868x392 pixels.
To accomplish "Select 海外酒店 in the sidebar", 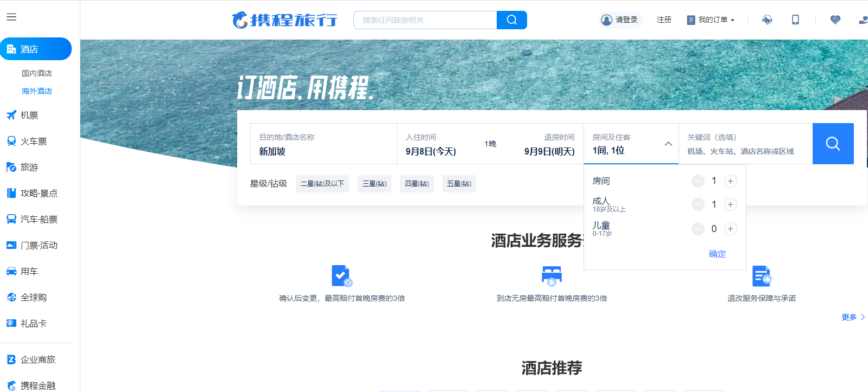I will 37,91.
